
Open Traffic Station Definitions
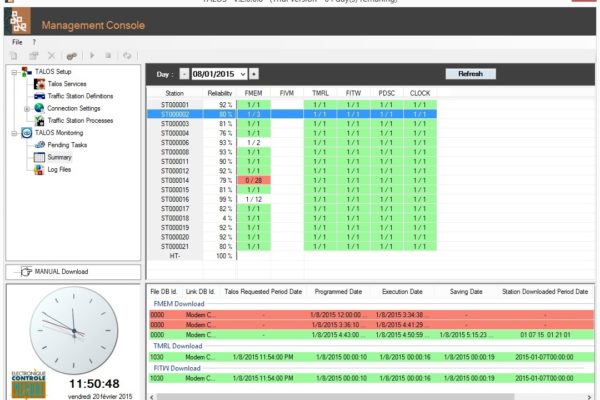tap(80, 96)
